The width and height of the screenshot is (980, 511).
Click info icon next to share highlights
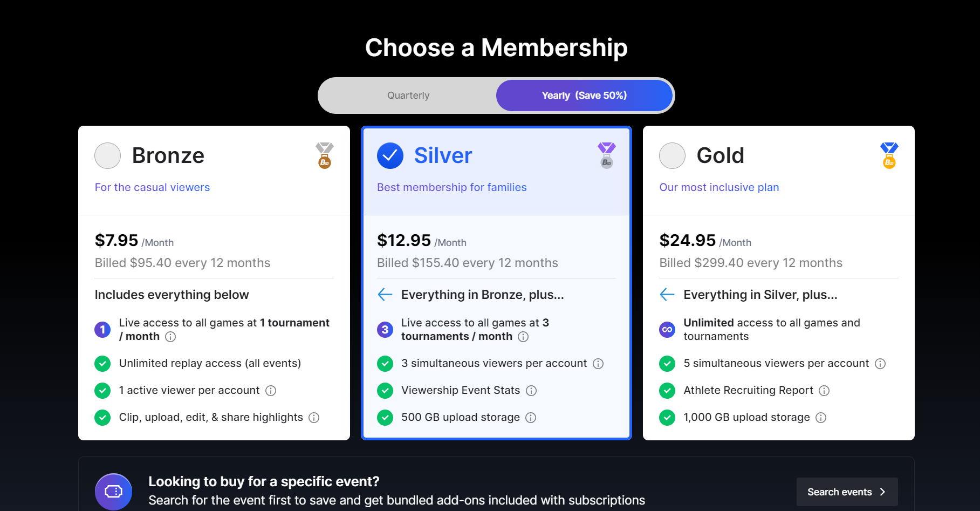click(314, 418)
